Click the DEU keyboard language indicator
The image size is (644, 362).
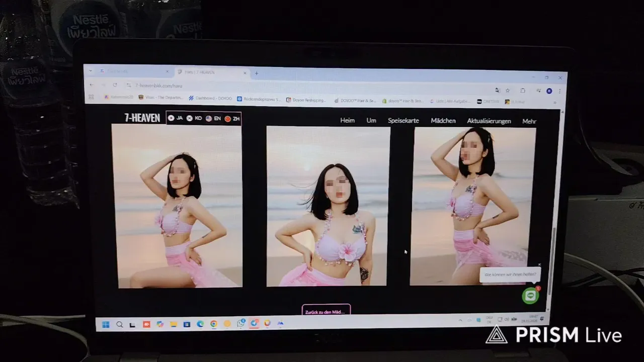(489, 319)
